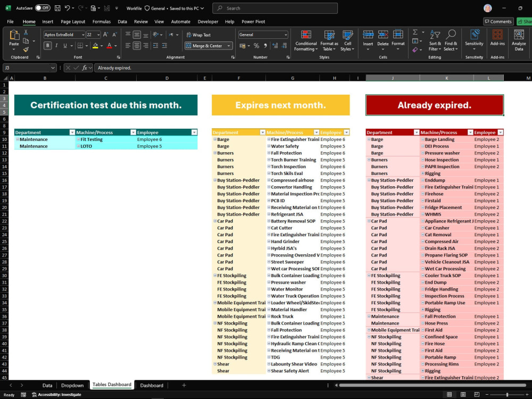Image resolution: width=532 pixels, height=399 pixels.
Task: Open the font name dropdown
Action: click(x=83, y=35)
